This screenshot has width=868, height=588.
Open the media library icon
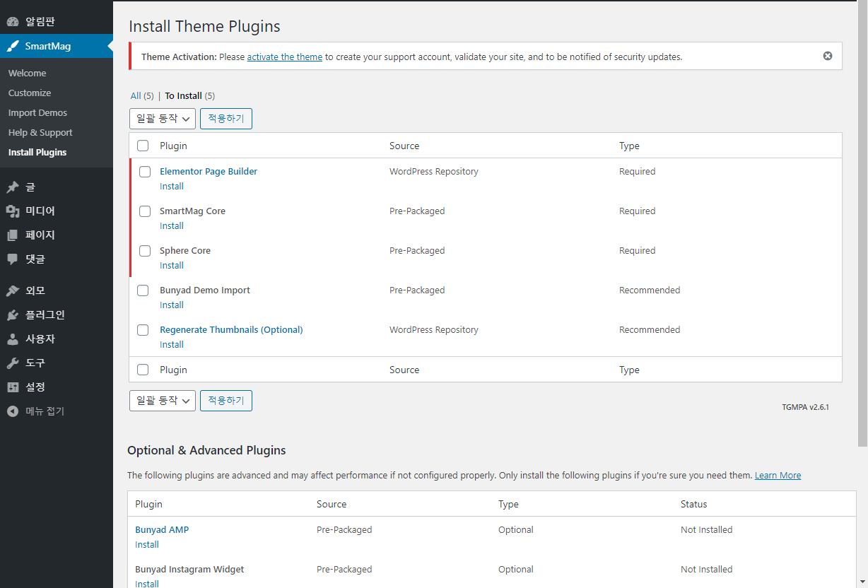tap(13, 211)
